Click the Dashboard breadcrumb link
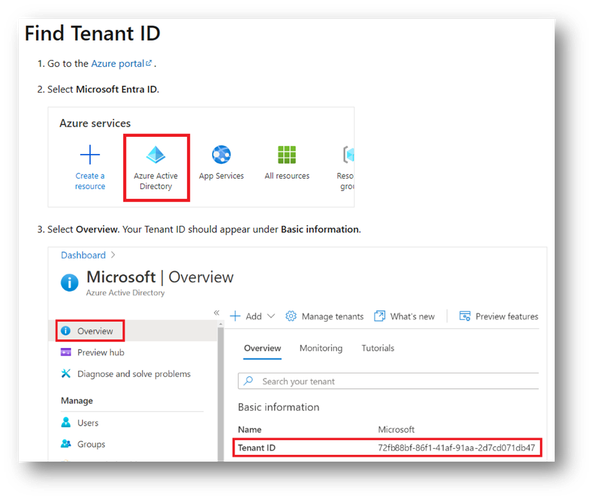This screenshot has height=500, width=593. (83, 255)
